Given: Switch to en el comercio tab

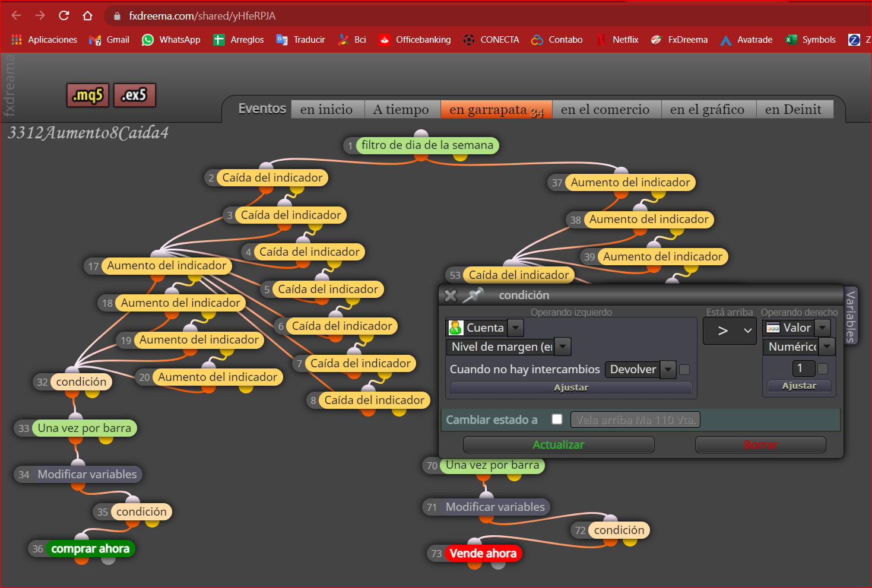Looking at the screenshot, I should [x=605, y=109].
